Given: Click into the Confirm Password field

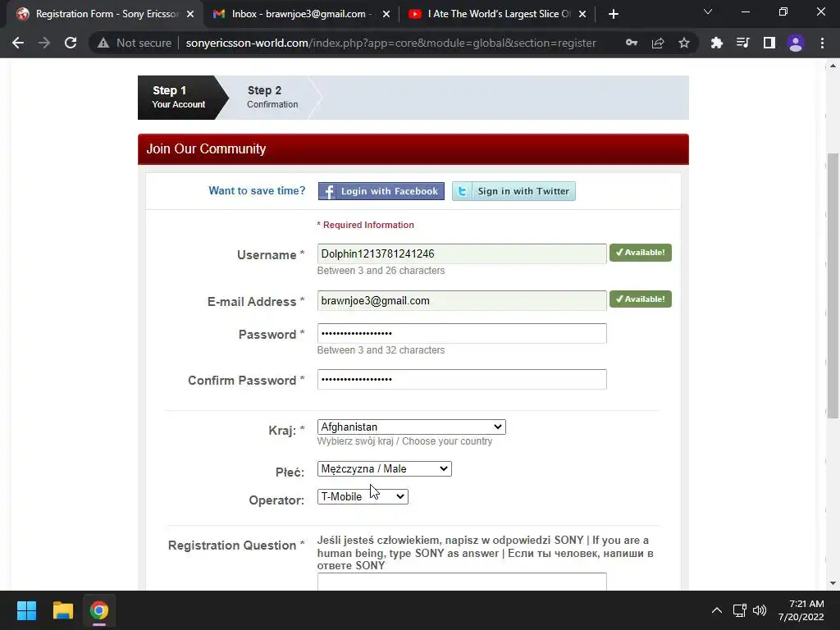Looking at the screenshot, I should (462, 379).
